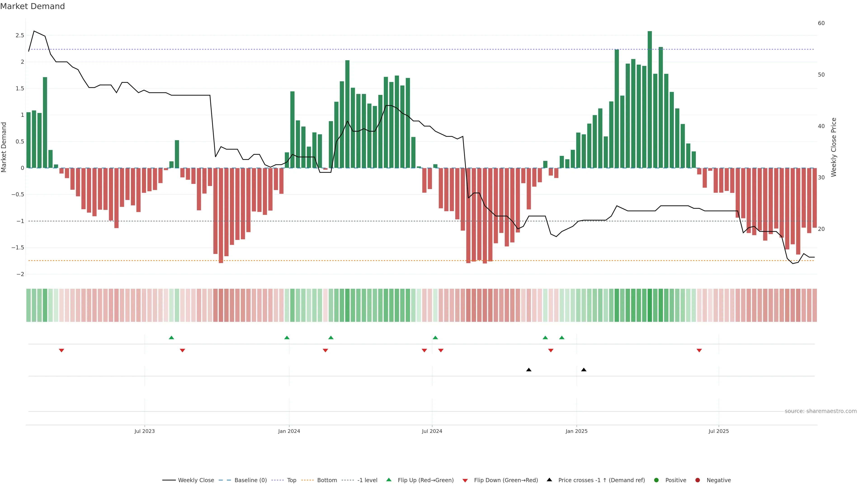Click the red Negative legend dot
The height and width of the screenshot is (488, 868).
[698, 480]
